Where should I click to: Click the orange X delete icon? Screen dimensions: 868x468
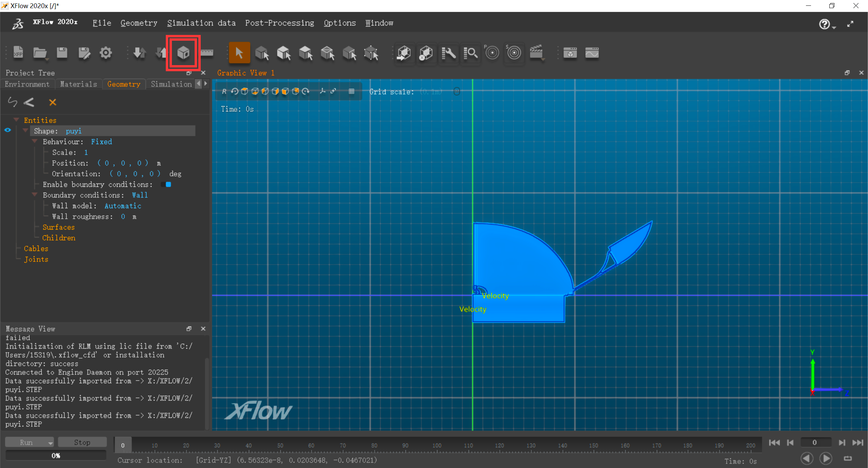click(53, 102)
